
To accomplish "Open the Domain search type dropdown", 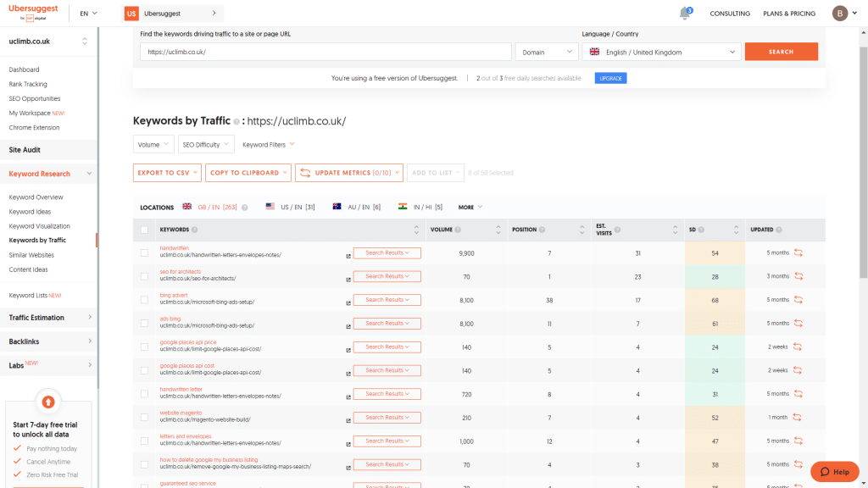I will (x=547, y=51).
